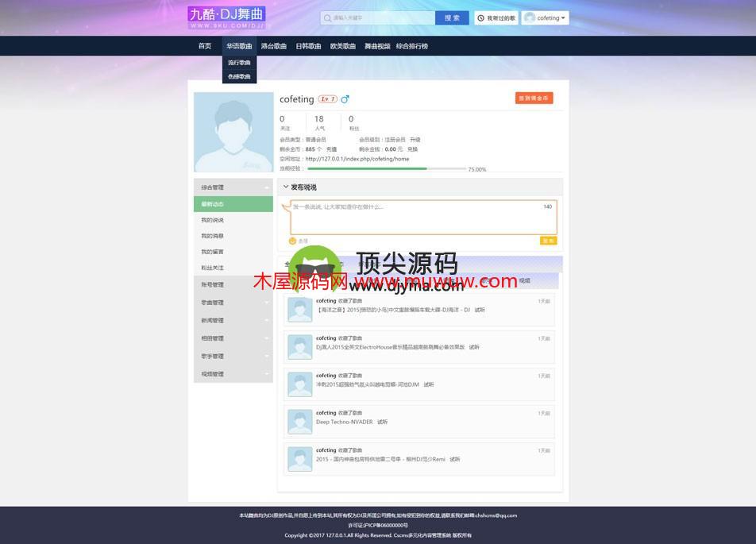Open the emoji smiley picker below post box

tap(292, 241)
